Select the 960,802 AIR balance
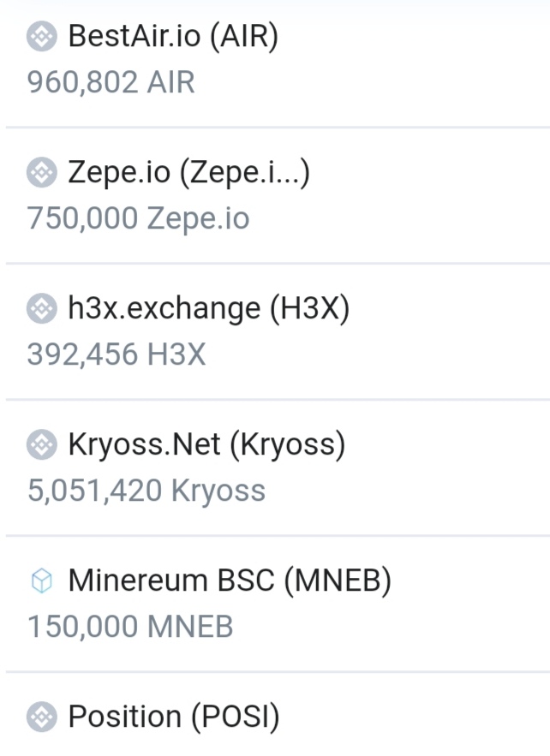 pyautogui.click(x=111, y=82)
